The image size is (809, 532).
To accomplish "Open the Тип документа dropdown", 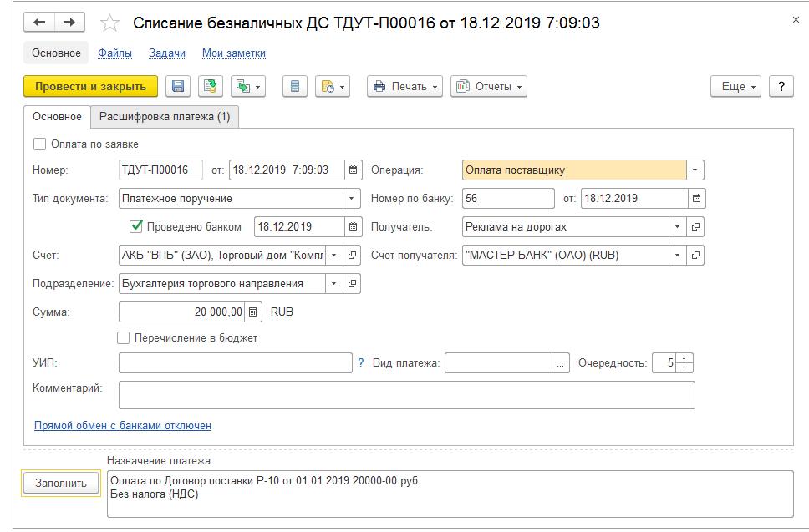I will [351, 199].
